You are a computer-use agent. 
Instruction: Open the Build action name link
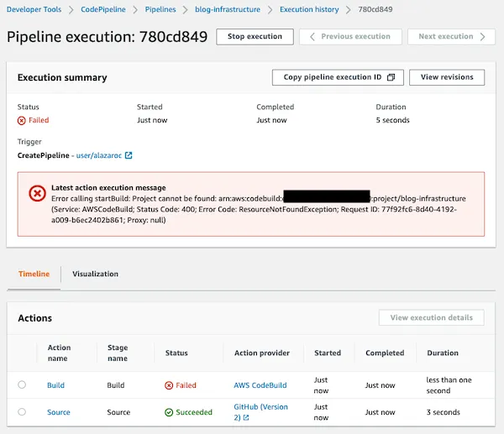pyautogui.click(x=55, y=385)
